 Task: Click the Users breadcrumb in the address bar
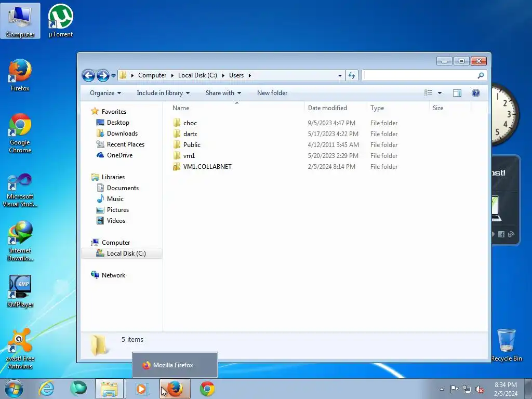236,75
